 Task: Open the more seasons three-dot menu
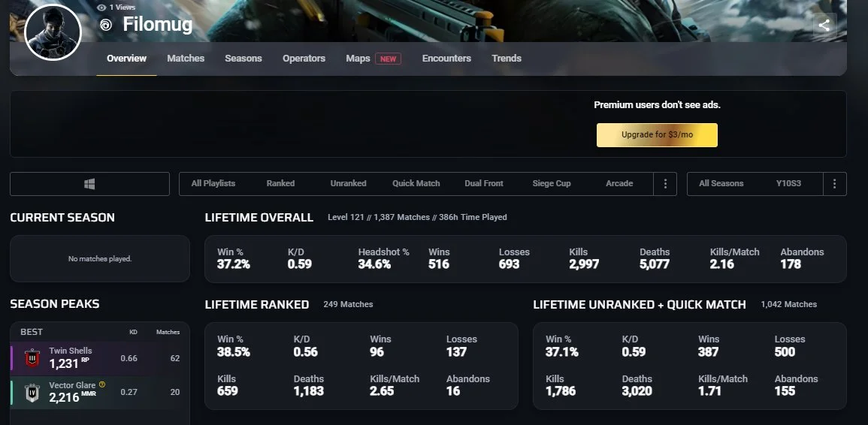point(834,184)
